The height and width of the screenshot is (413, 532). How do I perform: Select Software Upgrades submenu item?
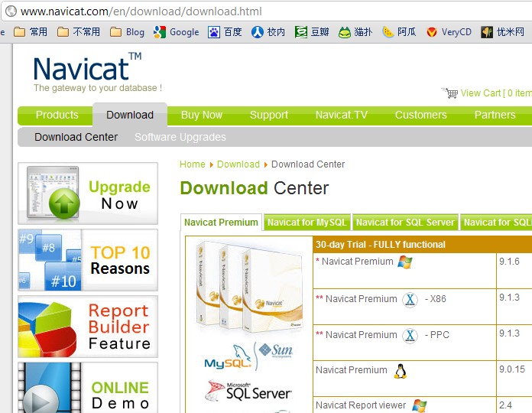click(180, 137)
